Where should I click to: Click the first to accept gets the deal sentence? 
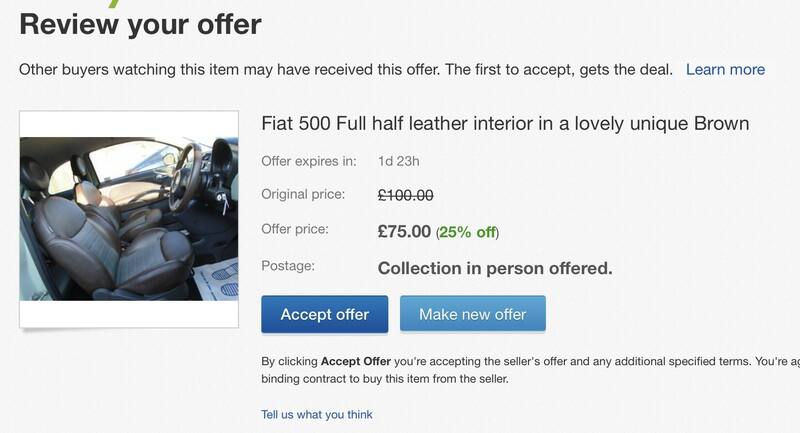[x=558, y=69]
